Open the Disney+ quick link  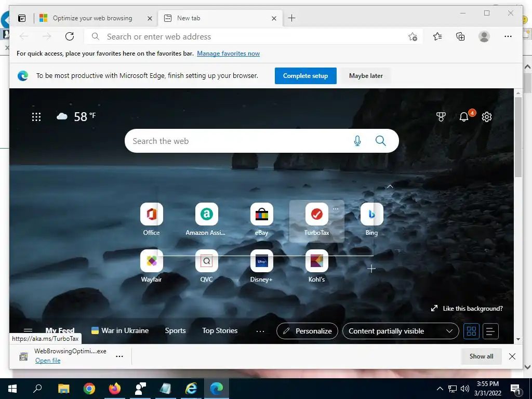[x=262, y=266]
